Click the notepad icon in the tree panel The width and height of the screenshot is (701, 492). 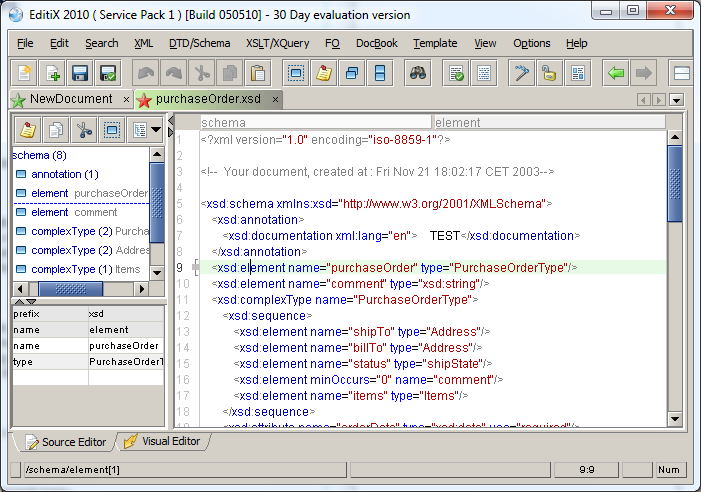point(28,130)
